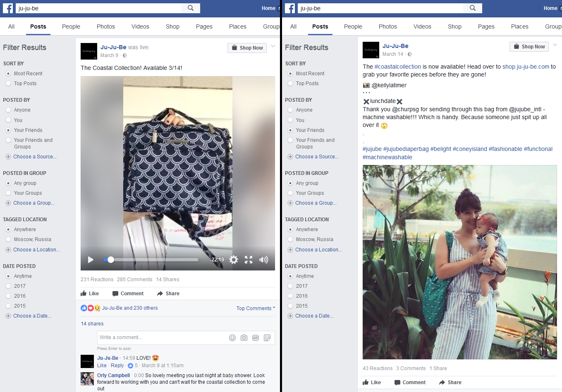Play the Coastal Collection video

91,260
